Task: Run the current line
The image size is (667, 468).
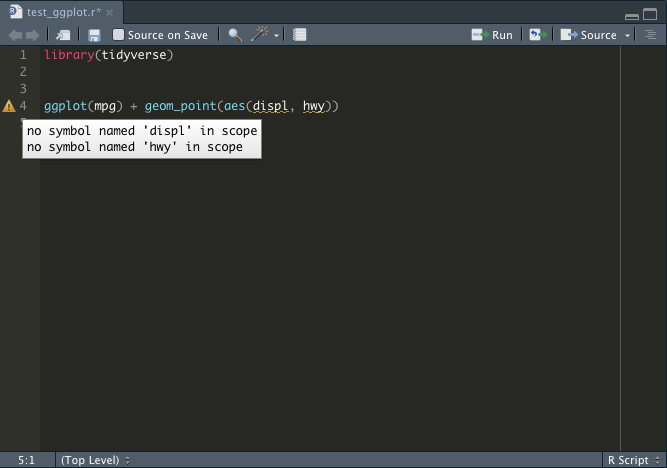Action: tap(492, 35)
